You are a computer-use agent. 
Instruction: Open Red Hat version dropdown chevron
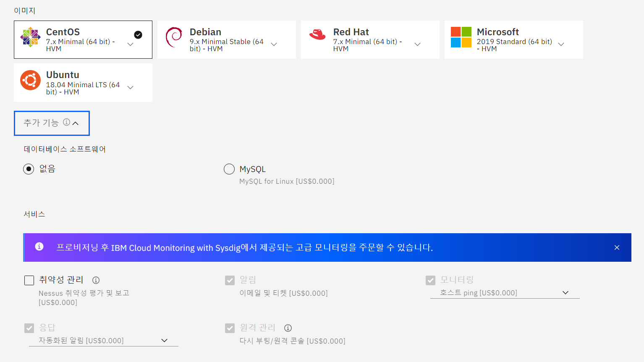coord(418,44)
